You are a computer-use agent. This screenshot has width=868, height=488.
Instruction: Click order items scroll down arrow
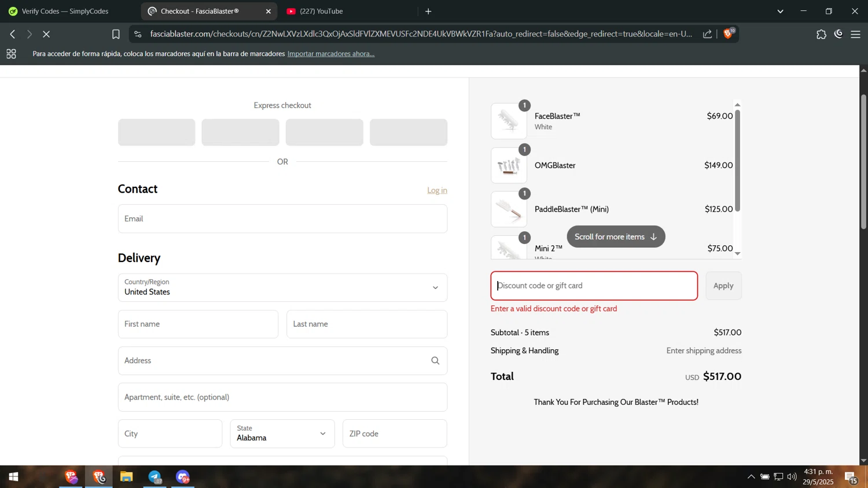click(737, 253)
